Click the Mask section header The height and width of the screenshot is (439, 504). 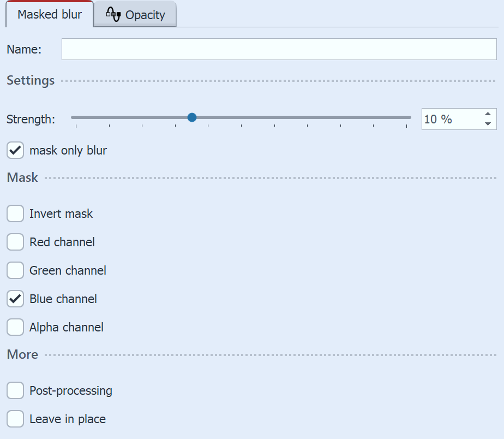click(x=22, y=177)
